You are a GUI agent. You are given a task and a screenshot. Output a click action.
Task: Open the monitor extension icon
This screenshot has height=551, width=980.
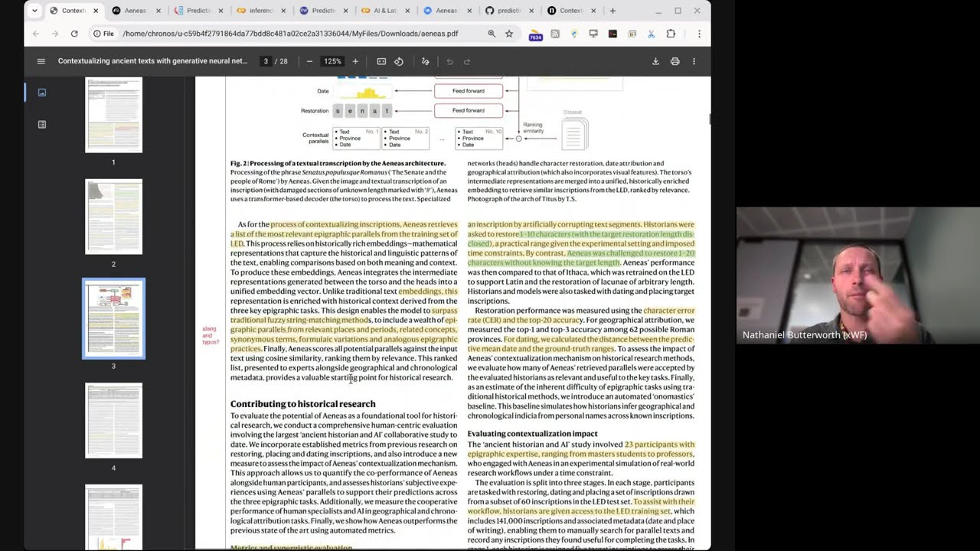coord(593,34)
